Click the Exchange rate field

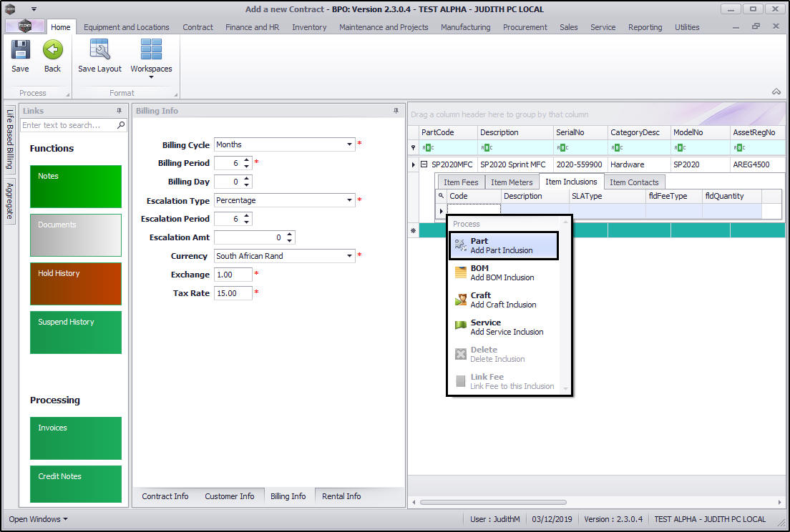pyautogui.click(x=233, y=275)
